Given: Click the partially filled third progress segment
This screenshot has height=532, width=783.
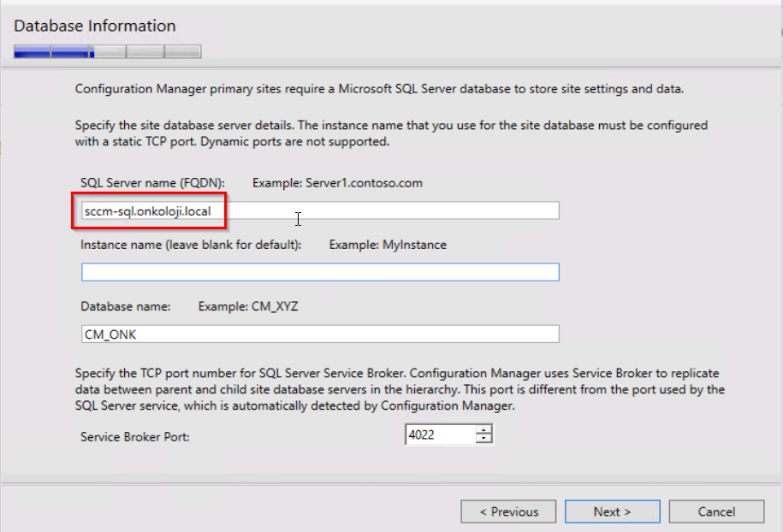Looking at the screenshot, I should click(107, 51).
